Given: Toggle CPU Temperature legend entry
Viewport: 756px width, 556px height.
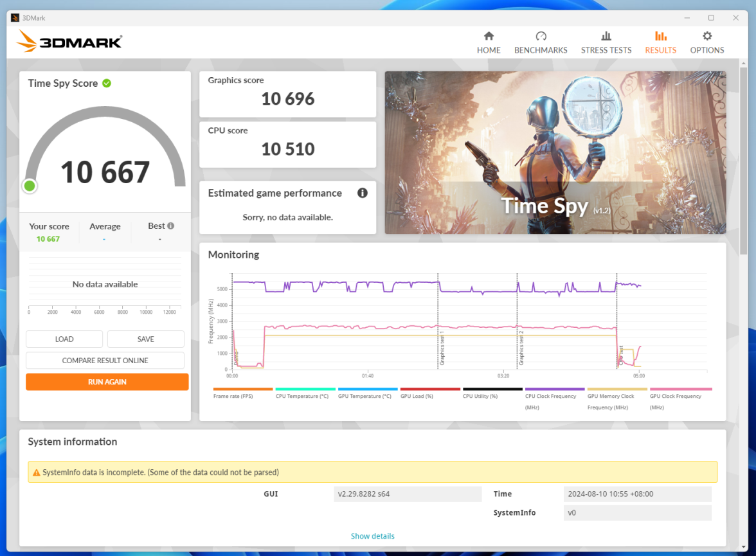Looking at the screenshot, I should tap(305, 393).
